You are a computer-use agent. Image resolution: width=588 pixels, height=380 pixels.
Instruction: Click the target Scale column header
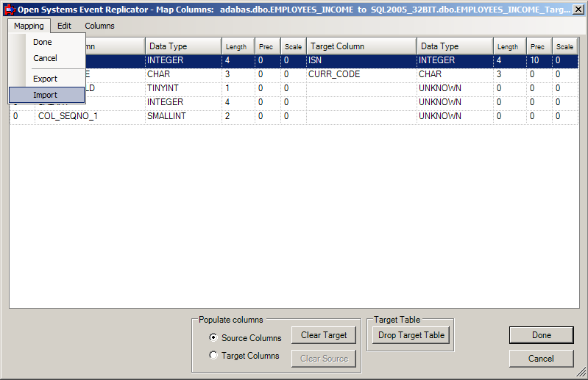[x=565, y=46]
